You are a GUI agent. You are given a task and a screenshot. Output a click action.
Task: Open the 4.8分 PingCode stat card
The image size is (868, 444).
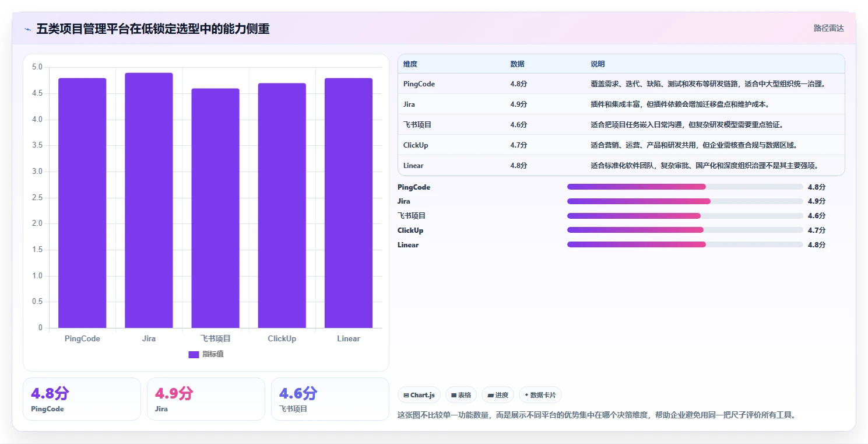point(82,399)
